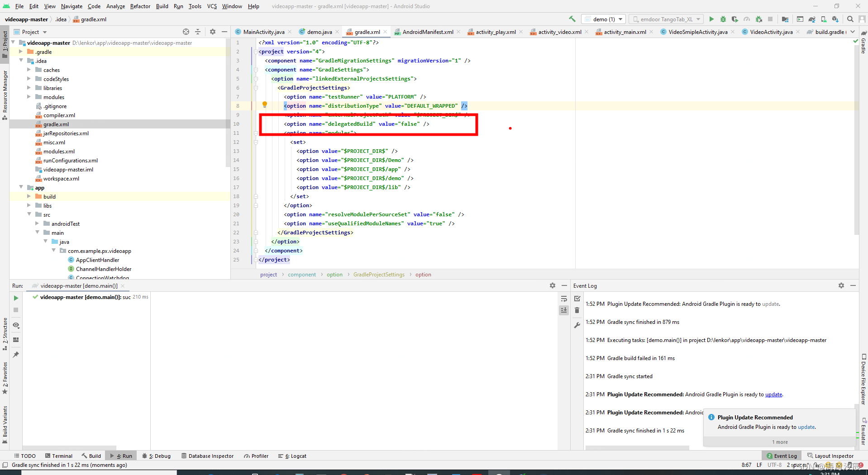868x475 pixels.
Task: Expand the libs folder under app
Action: click(x=29, y=205)
